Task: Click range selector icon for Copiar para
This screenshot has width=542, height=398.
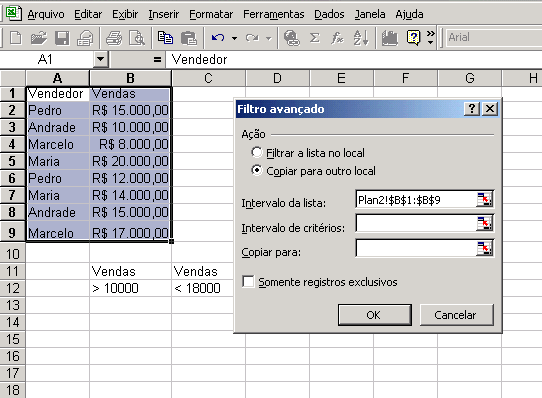Action: click(x=484, y=248)
